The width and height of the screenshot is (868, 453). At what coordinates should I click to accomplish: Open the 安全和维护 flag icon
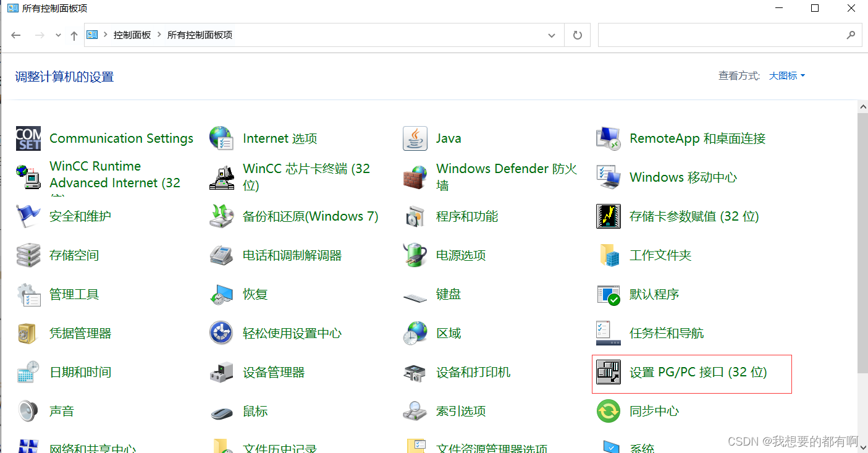[x=28, y=216]
